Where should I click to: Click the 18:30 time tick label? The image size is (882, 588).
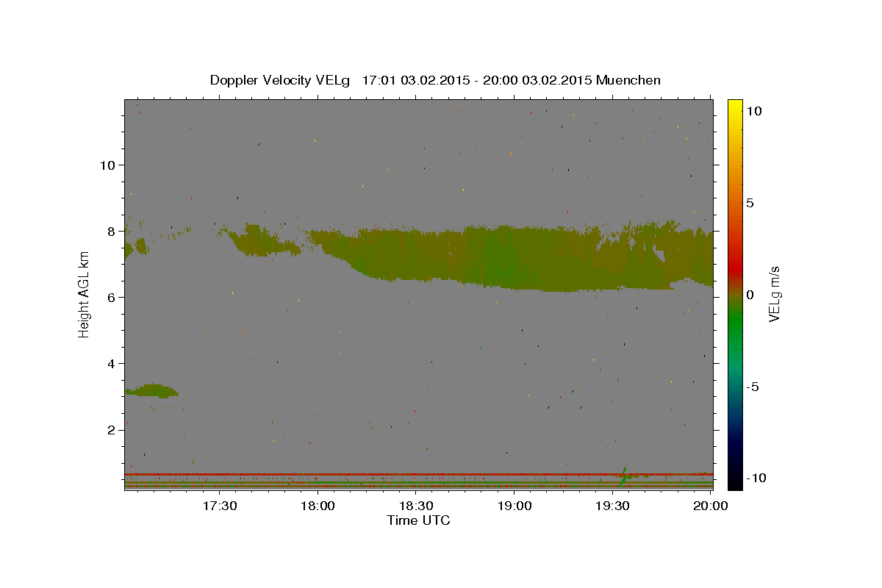tap(416, 506)
